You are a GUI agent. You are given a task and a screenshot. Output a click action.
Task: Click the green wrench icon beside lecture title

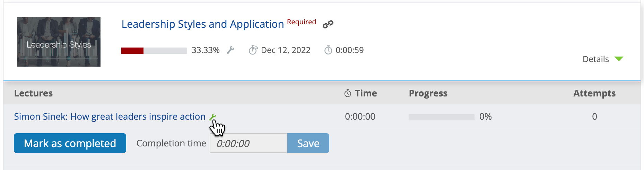[213, 117]
